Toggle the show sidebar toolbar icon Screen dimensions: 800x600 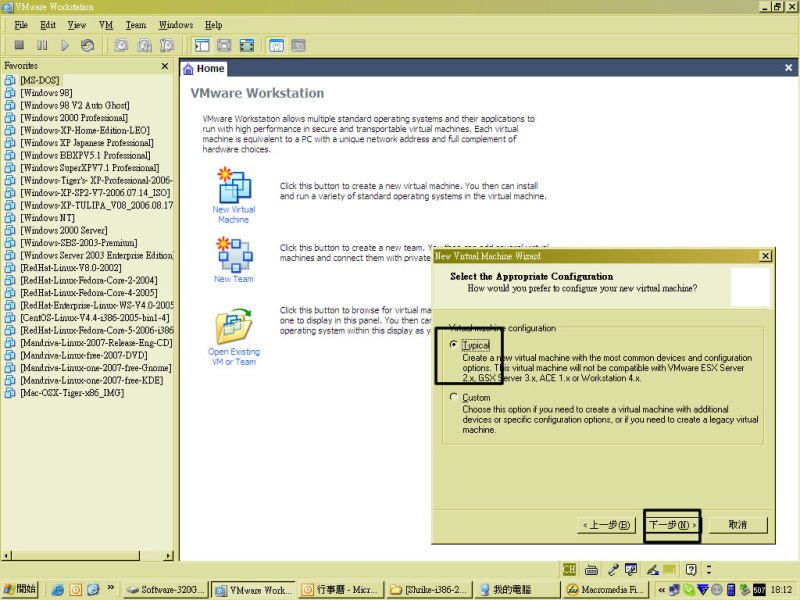coord(201,45)
